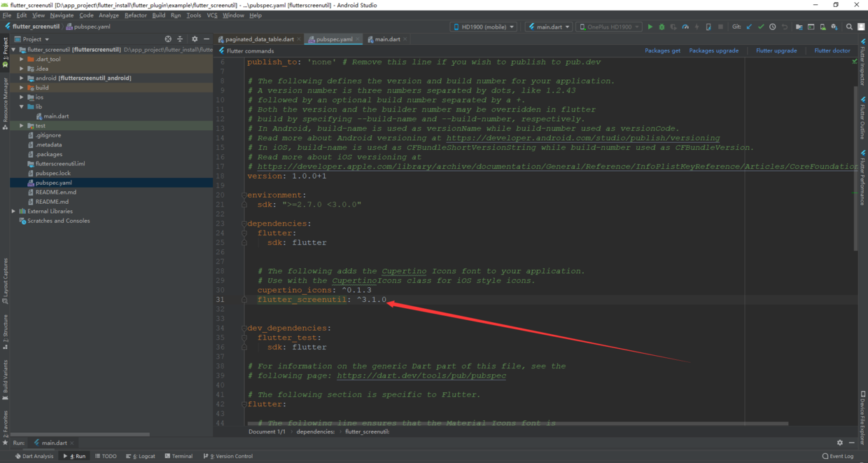Fold the dependencies block in editor gutter

pyautogui.click(x=244, y=224)
